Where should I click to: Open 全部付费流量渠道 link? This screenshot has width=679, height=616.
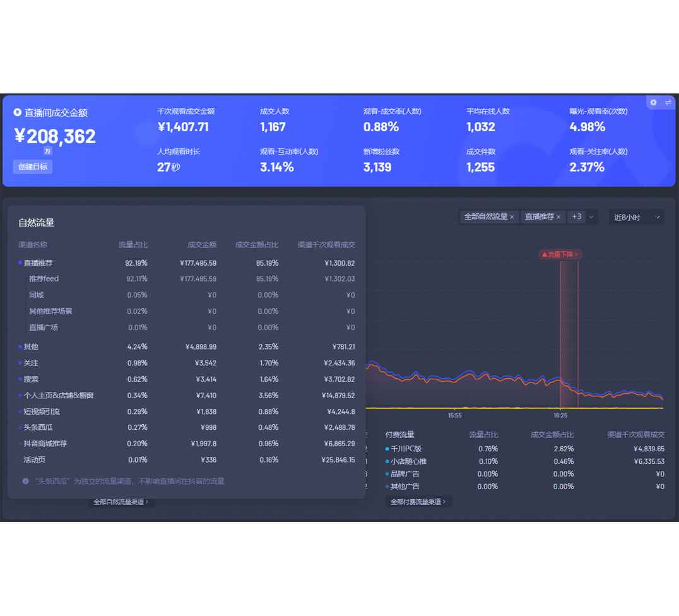[x=418, y=502]
